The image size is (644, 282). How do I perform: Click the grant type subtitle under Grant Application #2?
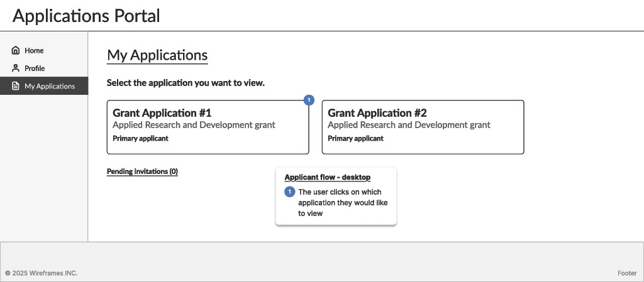click(x=409, y=125)
